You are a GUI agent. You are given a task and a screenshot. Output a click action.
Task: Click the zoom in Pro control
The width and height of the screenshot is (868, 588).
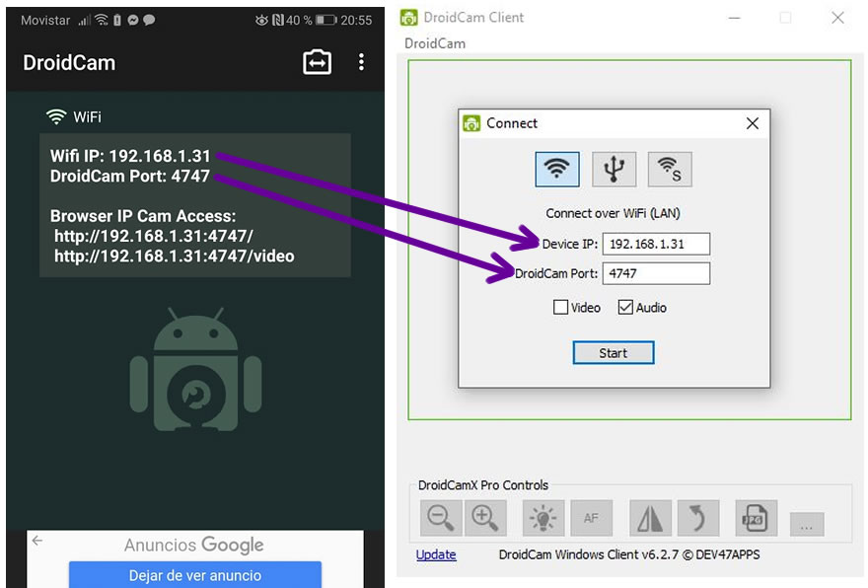(485, 518)
